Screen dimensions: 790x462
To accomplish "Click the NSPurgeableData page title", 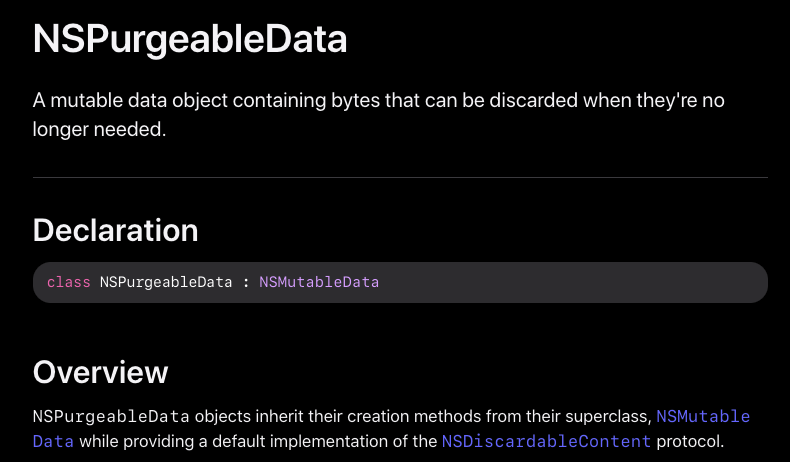I will [x=190, y=39].
